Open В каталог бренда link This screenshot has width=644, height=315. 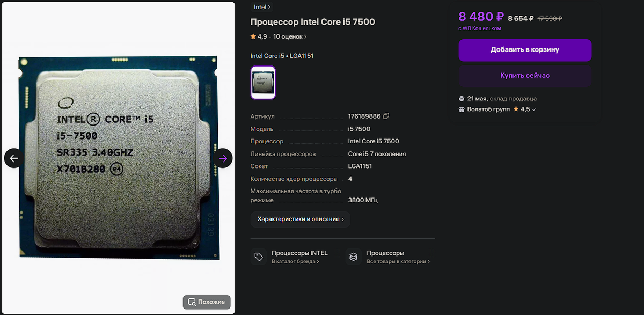[x=295, y=262]
